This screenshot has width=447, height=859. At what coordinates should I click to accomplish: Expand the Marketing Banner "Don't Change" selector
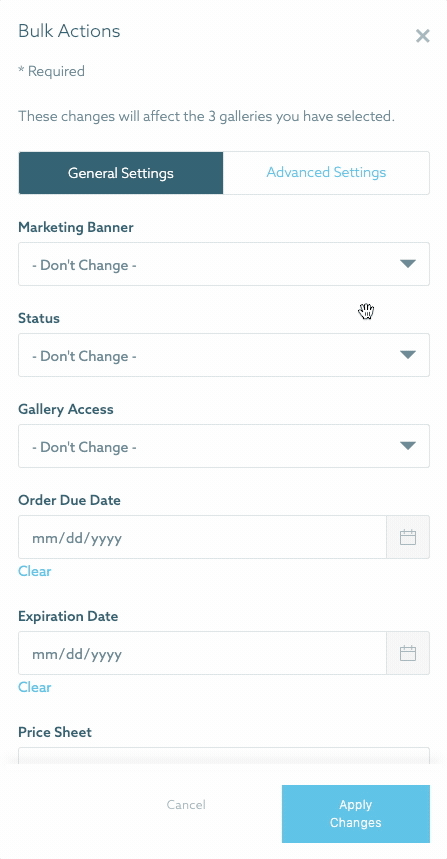coord(224,264)
